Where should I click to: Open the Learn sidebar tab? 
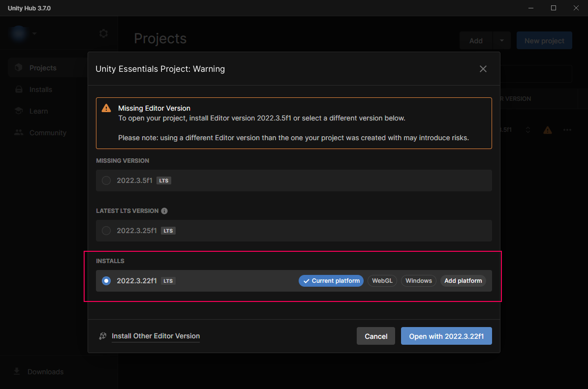click(38, 111)
